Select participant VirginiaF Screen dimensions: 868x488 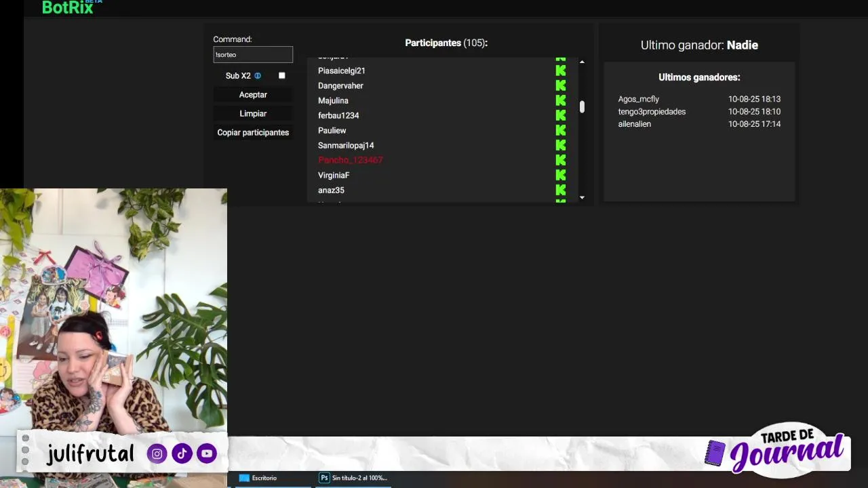pyautogui.click(x=334, y=175)
